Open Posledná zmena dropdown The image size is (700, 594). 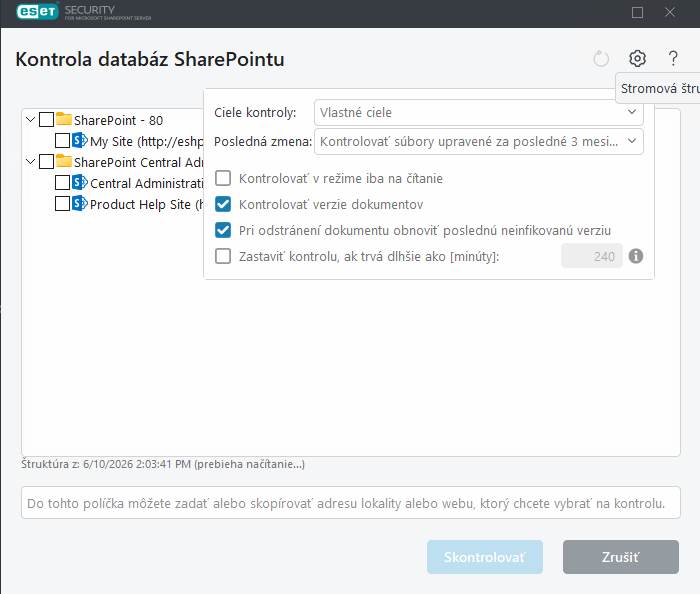479,141
